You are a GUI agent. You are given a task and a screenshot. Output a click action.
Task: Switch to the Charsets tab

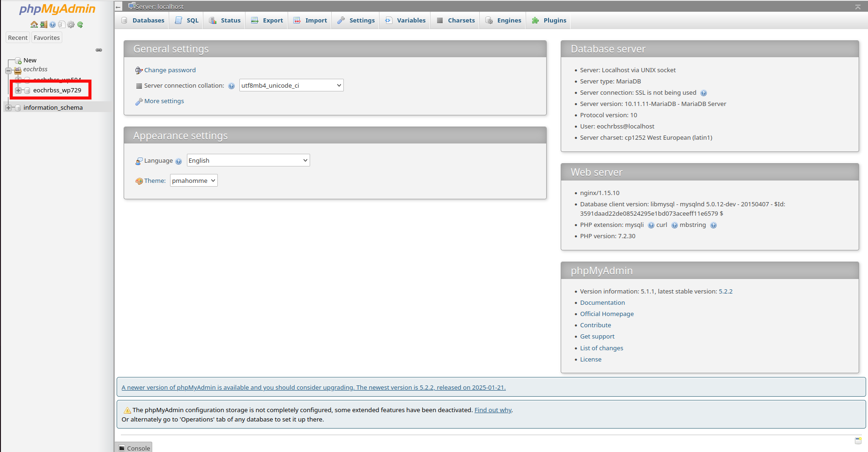455,20
